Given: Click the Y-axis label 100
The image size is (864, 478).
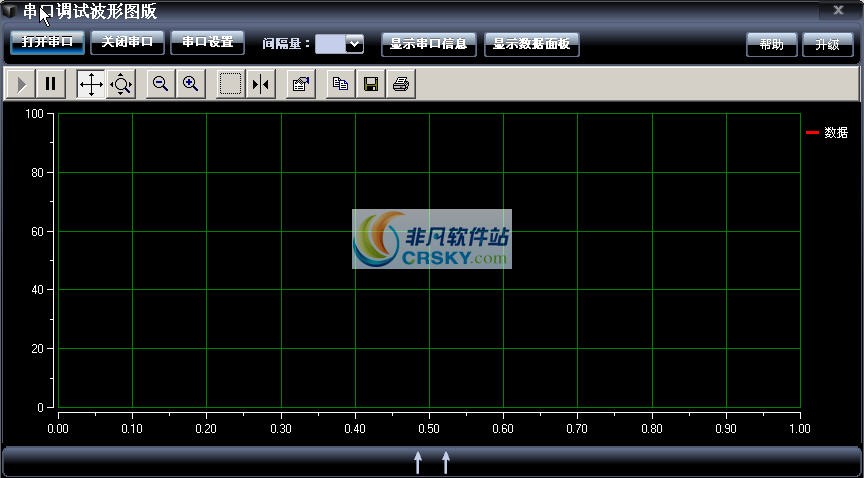Looking at the screenshot, I should tap(34, 114).
